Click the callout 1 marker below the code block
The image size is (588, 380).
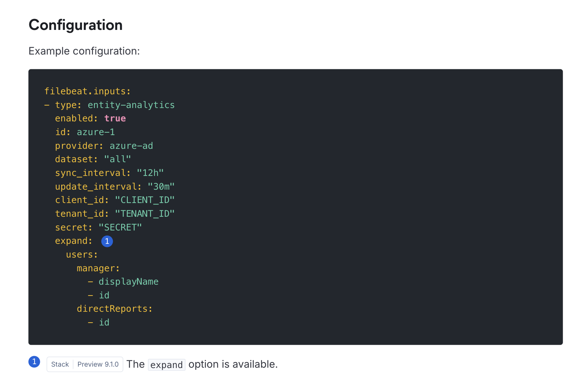coord(34,362)
